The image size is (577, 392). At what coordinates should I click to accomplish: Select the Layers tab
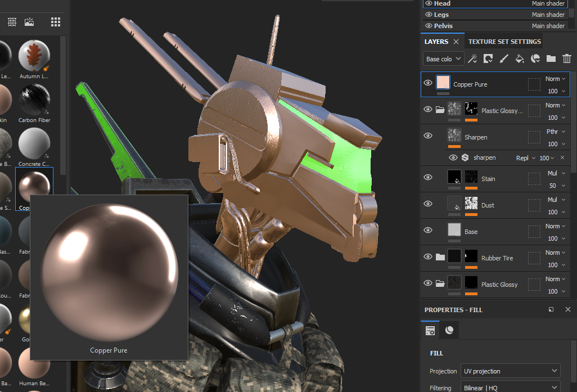(436, 42)
